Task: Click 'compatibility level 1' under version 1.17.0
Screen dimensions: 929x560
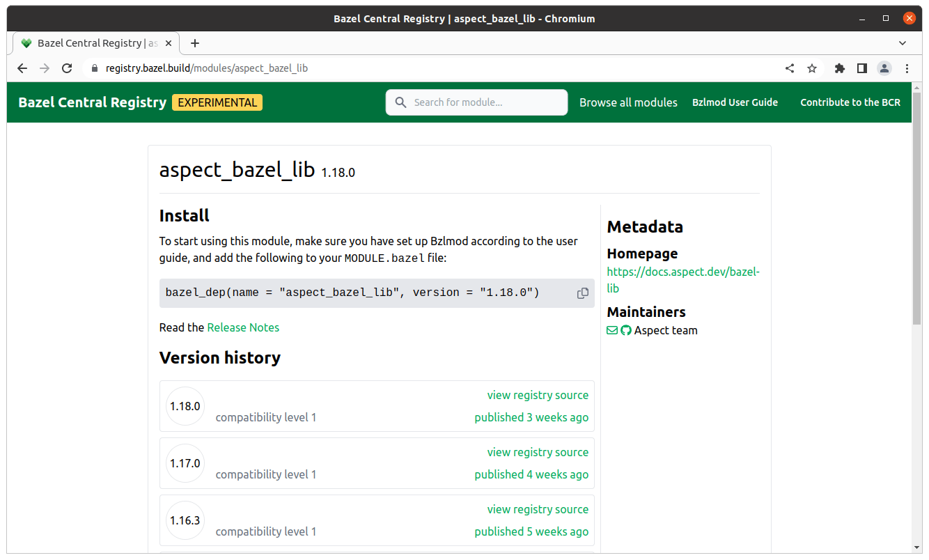Action: coord(266,474)
